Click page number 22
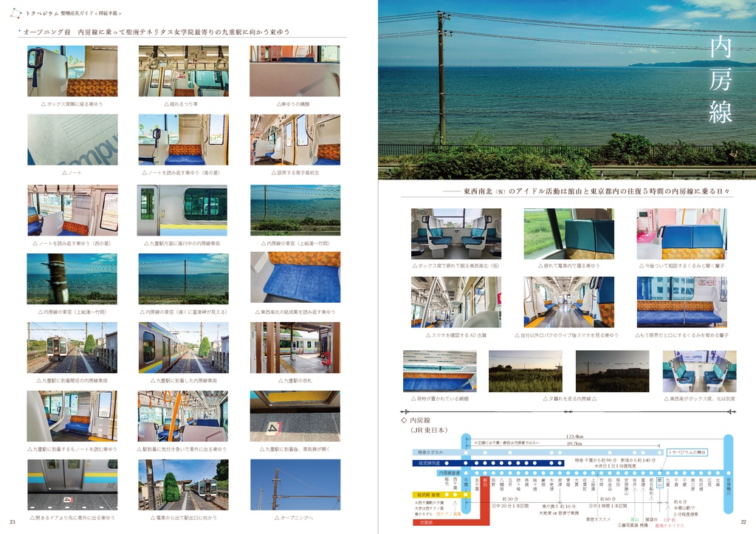The height and width of the screenshot is (534, 756). [743, 522]
